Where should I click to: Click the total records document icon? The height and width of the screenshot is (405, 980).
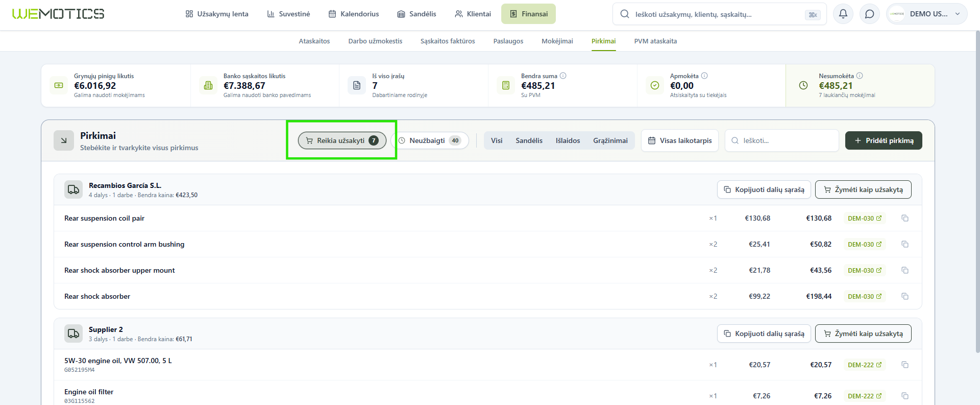[357, 85]
